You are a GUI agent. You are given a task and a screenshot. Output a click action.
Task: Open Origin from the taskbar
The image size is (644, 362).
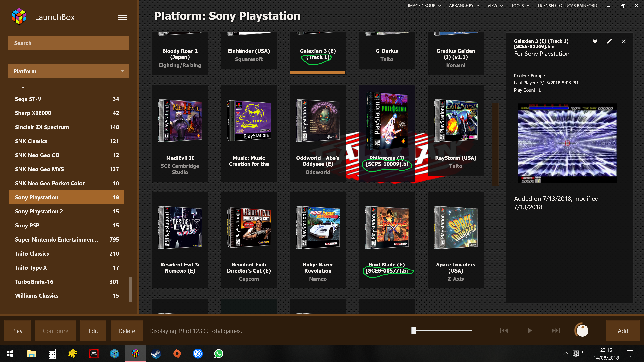click(x=177, y=353)
